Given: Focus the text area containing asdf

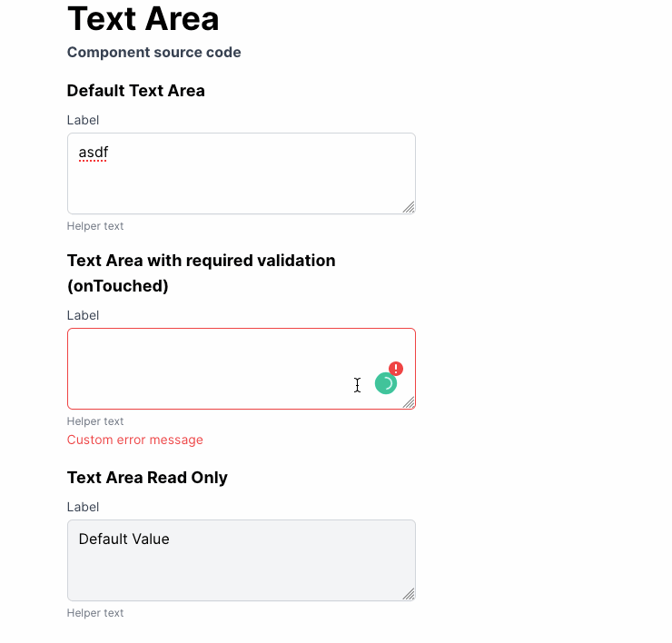Looking at the screenshot, I should (x=242, y=173).
